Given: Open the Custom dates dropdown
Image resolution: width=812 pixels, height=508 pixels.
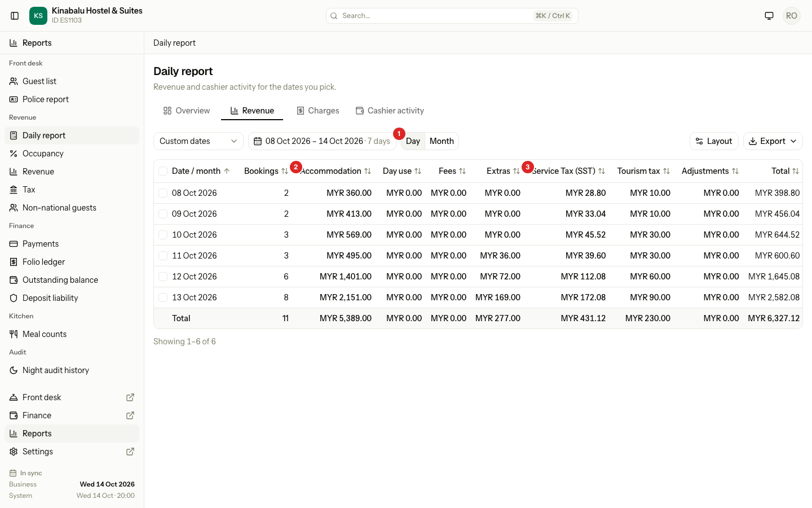Looking at the screenshot, I should pyautogui.click(x=198, y=141).
